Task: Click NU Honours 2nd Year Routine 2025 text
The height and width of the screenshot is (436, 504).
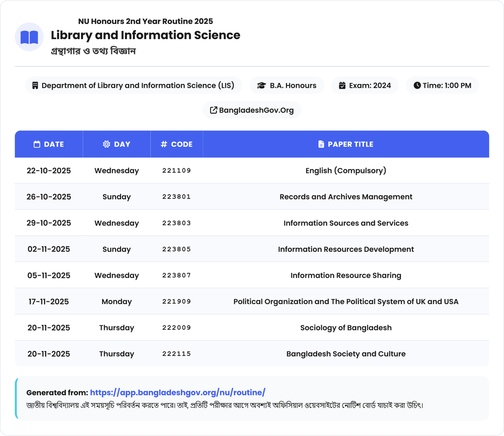Action: 145,21
